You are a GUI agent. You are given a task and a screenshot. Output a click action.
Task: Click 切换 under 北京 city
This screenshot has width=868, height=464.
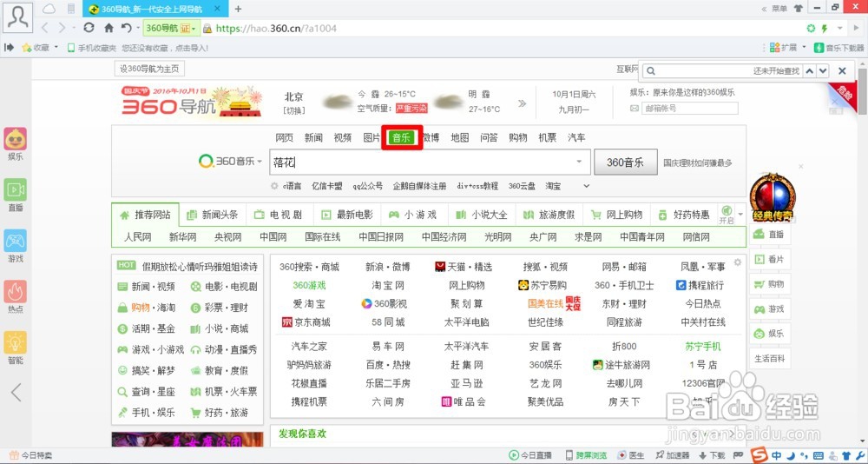tap(294, 110)
